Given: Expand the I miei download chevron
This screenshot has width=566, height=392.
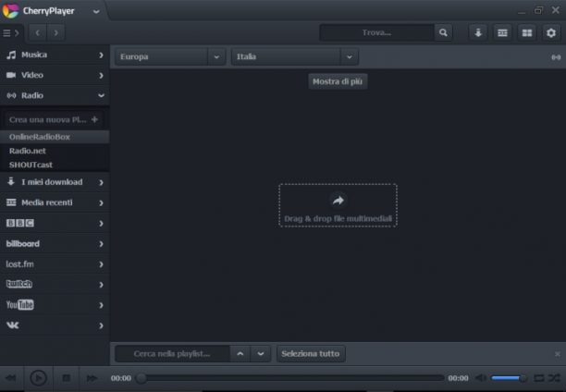Looking at the screenshot, I should point(101,183).
